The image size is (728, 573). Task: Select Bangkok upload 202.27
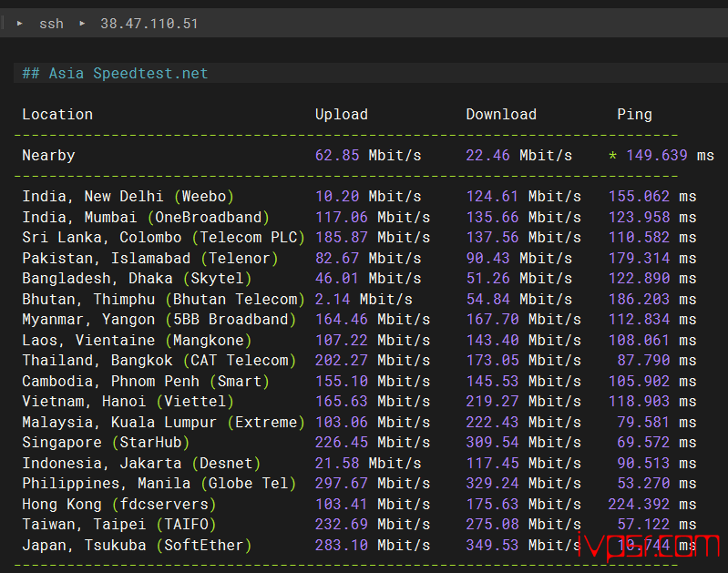click(342, 361)
